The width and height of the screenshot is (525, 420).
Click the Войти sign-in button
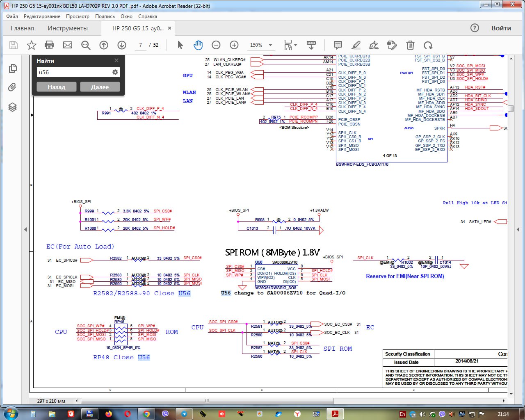pyautogui.click(x=501, y=28)
